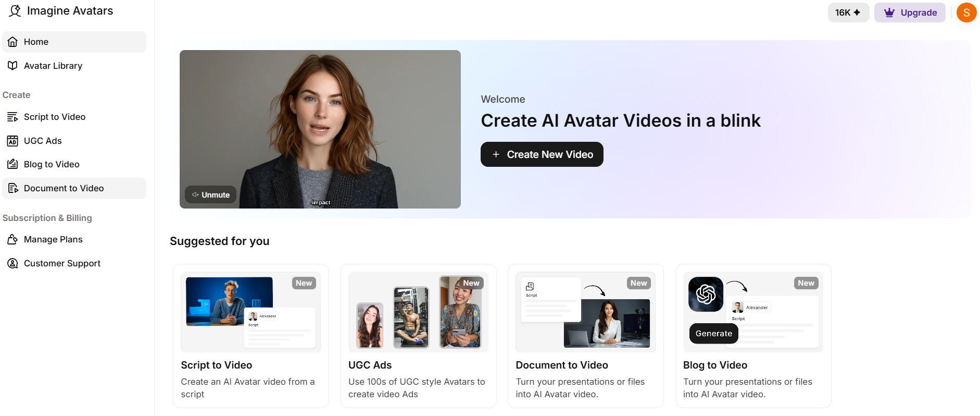Click the sparkle icon beside 16K credits

pyautogui.click(x=857, y=13)
